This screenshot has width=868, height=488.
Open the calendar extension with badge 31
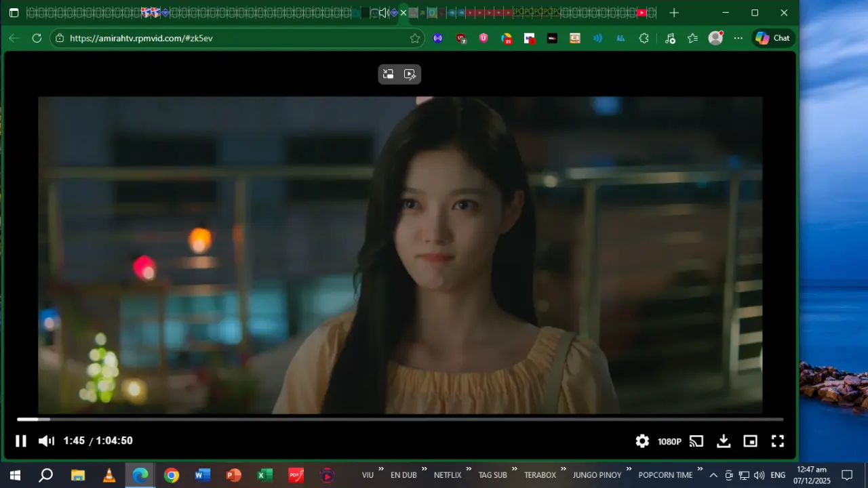[x=507, y=39]
